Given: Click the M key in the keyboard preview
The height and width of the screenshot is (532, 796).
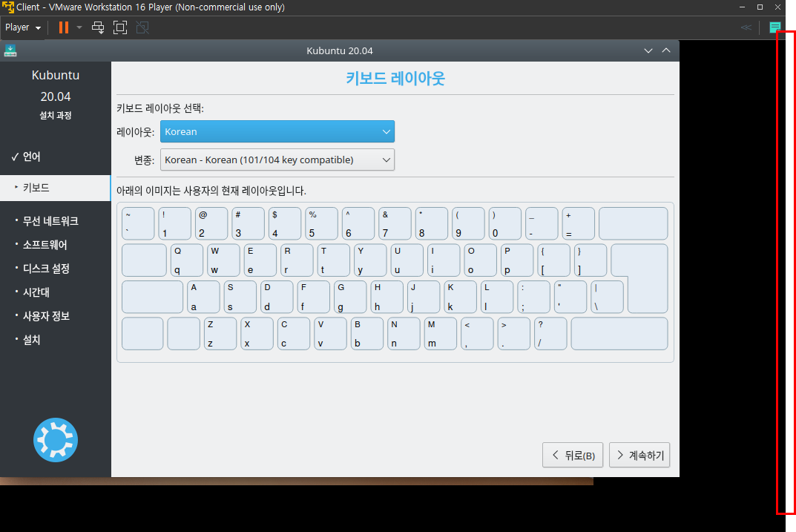Looking at the screenshot, I should 441,333.
